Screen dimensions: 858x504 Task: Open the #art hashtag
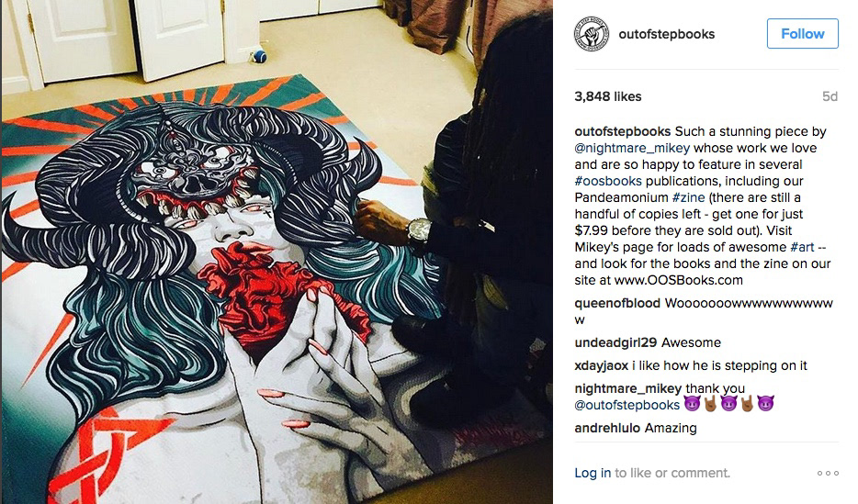(x=802, y=247)
